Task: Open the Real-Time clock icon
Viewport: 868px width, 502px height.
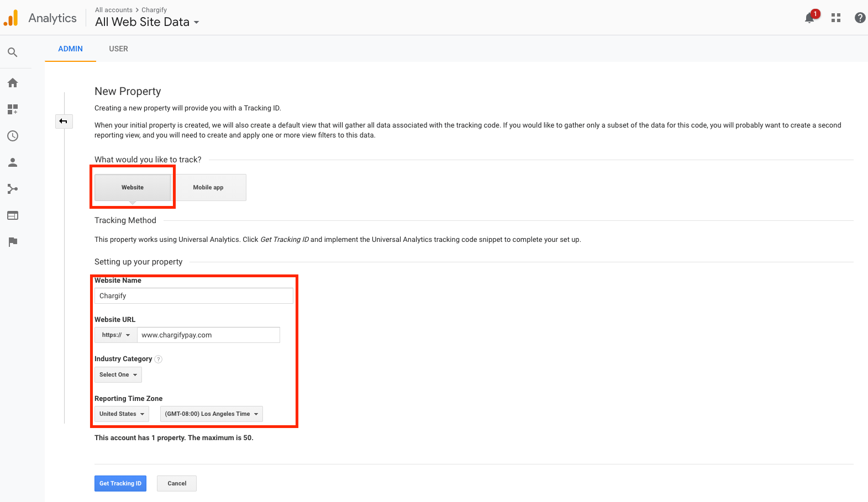Action: pyautogui.click(x=13, y=136)
